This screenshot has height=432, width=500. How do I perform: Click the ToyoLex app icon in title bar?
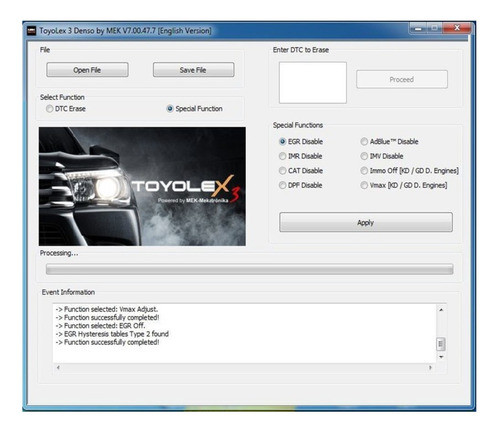click(31, 31)
